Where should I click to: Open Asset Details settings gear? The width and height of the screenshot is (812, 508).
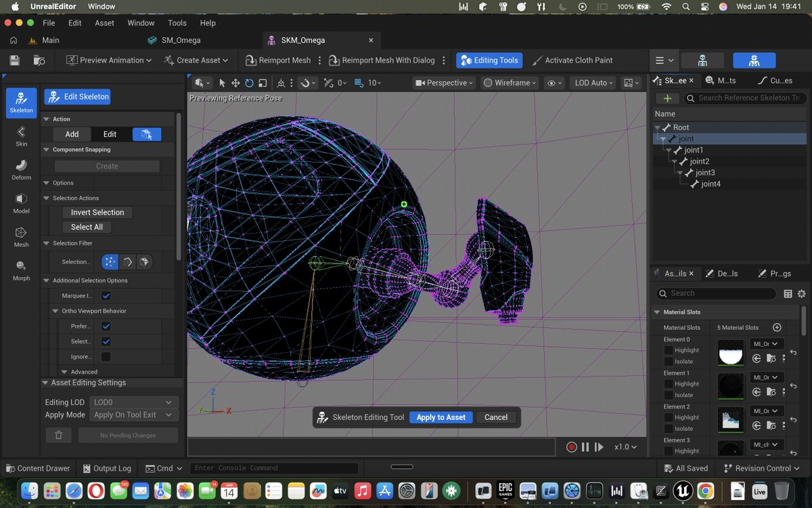802,293
